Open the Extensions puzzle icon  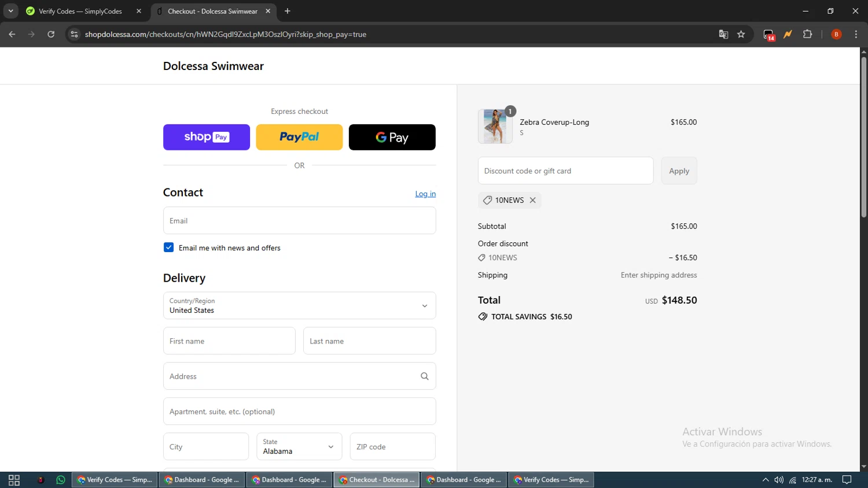click(x=808, y=34)
